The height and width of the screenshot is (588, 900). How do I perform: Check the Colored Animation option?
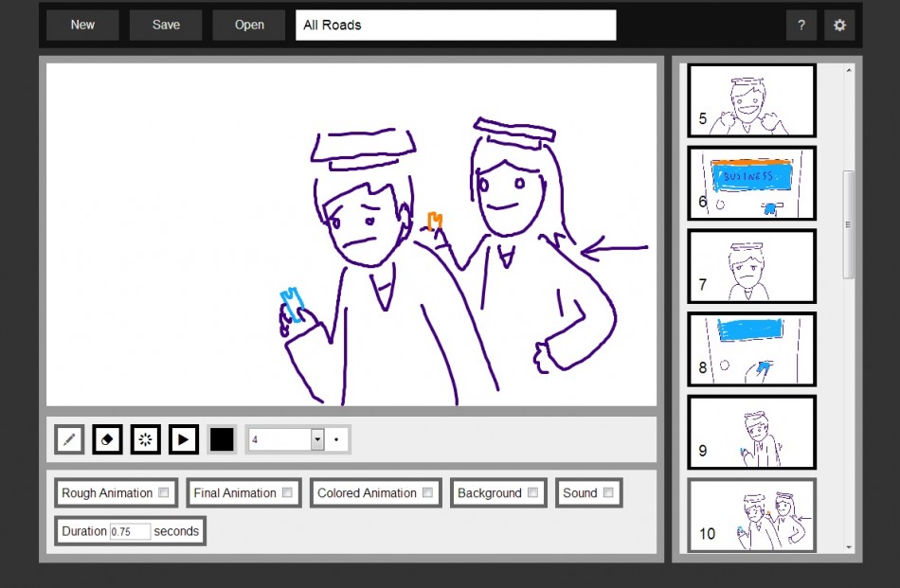pyautogui.click(x=427, y=492)
